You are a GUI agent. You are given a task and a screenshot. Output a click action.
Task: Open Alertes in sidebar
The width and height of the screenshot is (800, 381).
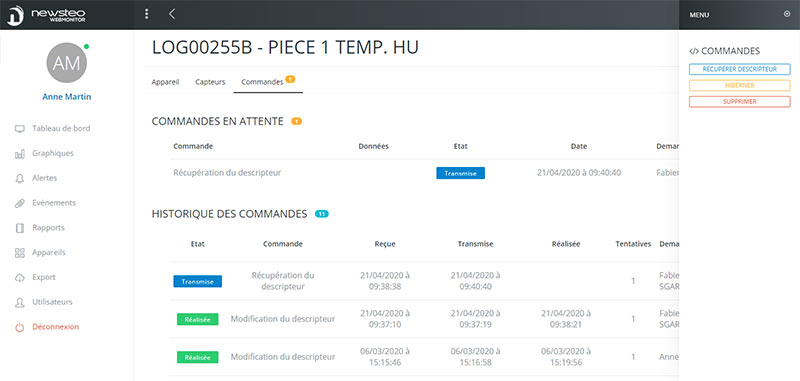pyautogui.click(x=44, y=178)
